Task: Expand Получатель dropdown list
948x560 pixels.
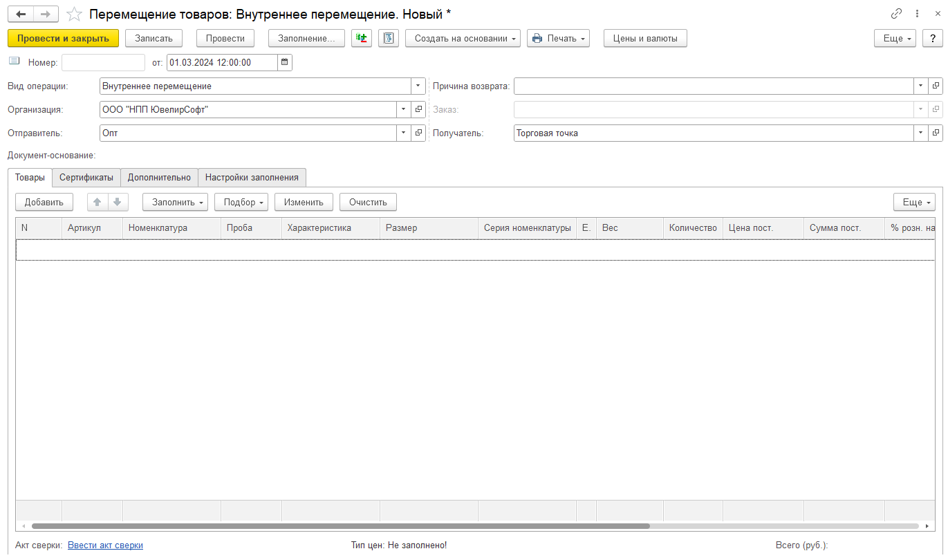Action: tap(921, 133)
